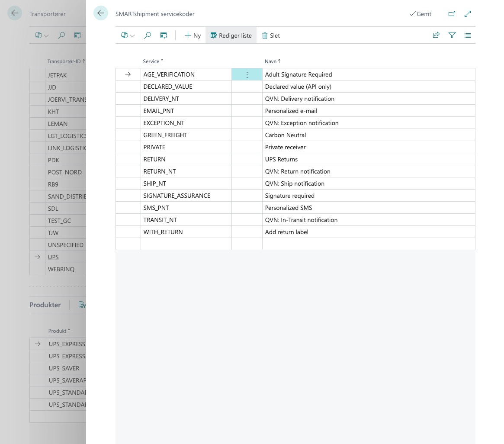The width and height of the screenshot is (504, 444).
Task: Toggle Rediger liste edit mode
Action: tap(231, 35)
